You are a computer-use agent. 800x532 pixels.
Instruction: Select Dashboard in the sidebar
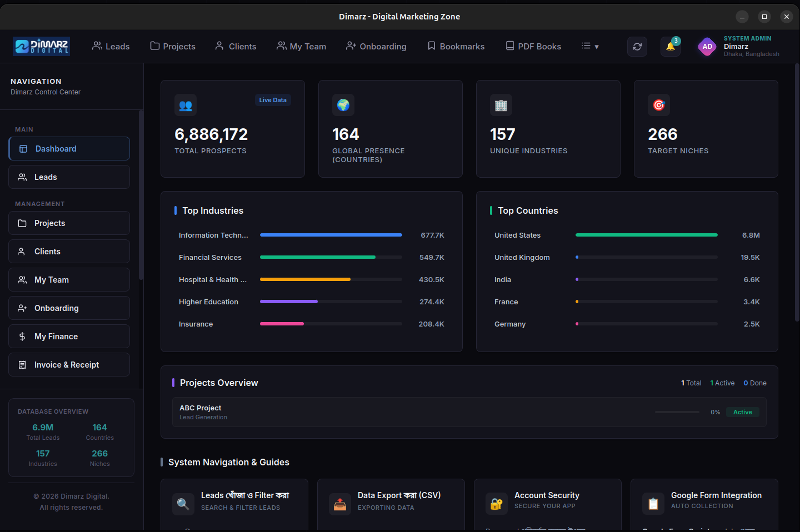click(x=69, y=149)
